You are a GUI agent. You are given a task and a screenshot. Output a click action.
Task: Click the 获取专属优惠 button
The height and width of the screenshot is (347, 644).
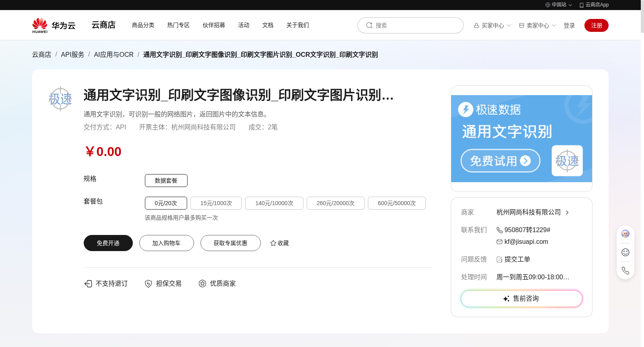click(231, 243)
